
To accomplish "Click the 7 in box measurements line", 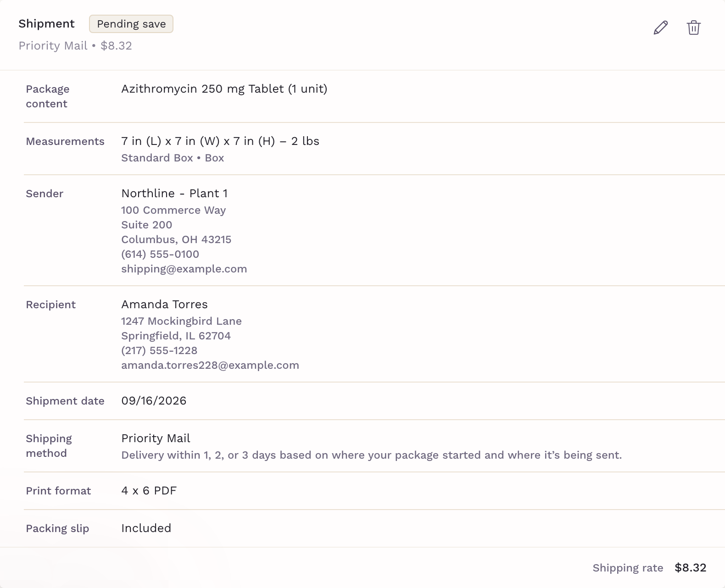I will pyautogui.click(x=220, y=141).
